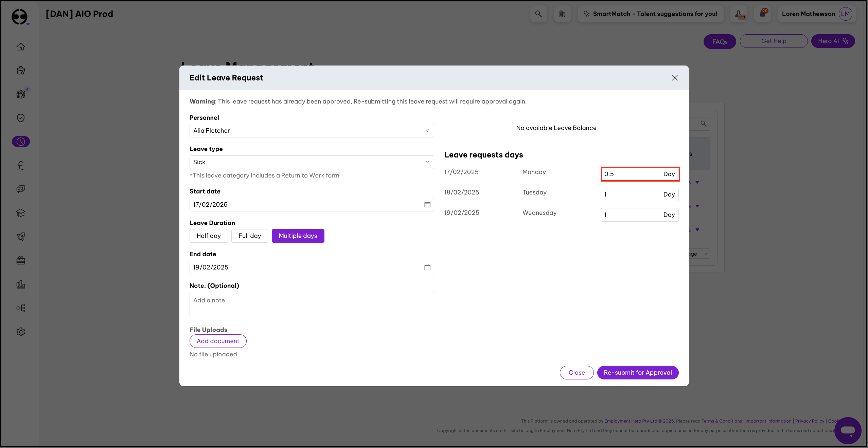The image size is (868, 448).
Task: Expand the Leave type dropdown
Action: pos(312,162)
